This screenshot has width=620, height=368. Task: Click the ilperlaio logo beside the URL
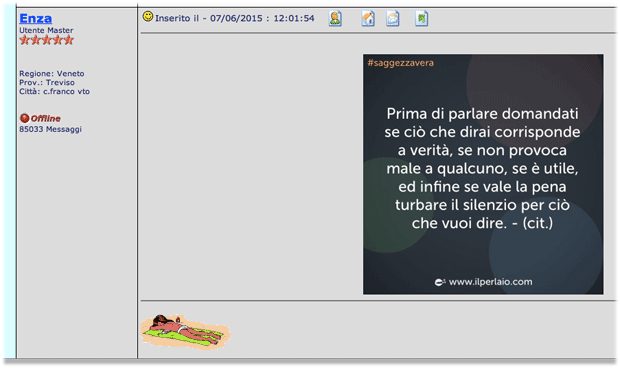(440, 282)
